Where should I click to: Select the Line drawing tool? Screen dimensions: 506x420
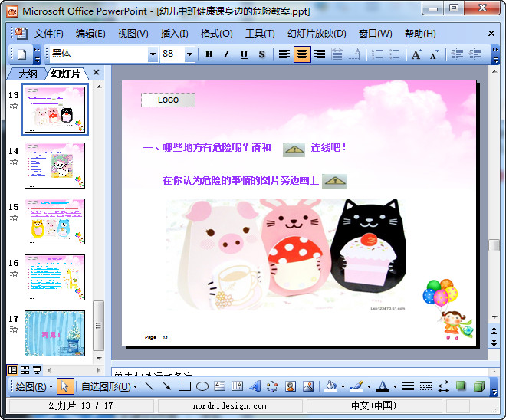tap(149, 386)
